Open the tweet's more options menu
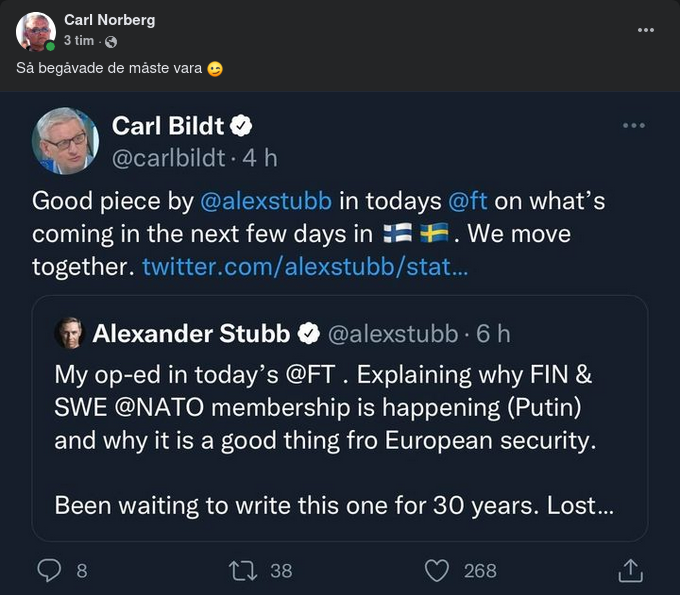The height and width of the screenshot is (595, 680). [634, 126]
